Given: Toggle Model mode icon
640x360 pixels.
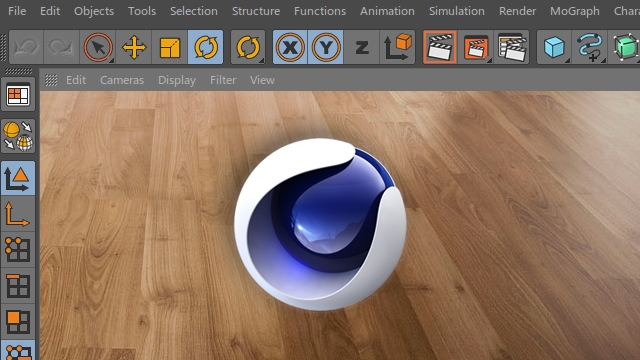Looking at the screenshot, I should 18,178.
